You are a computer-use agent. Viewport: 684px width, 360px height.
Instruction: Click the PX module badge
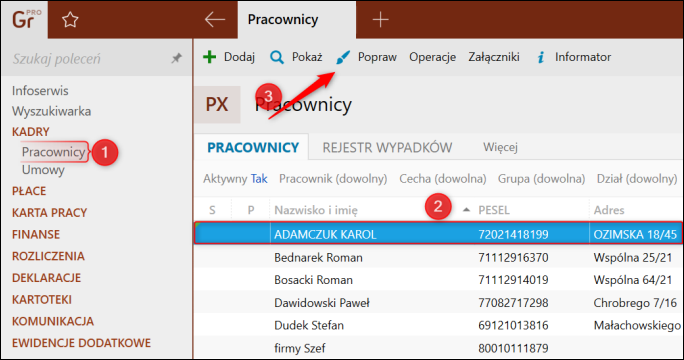pos(217,105)
